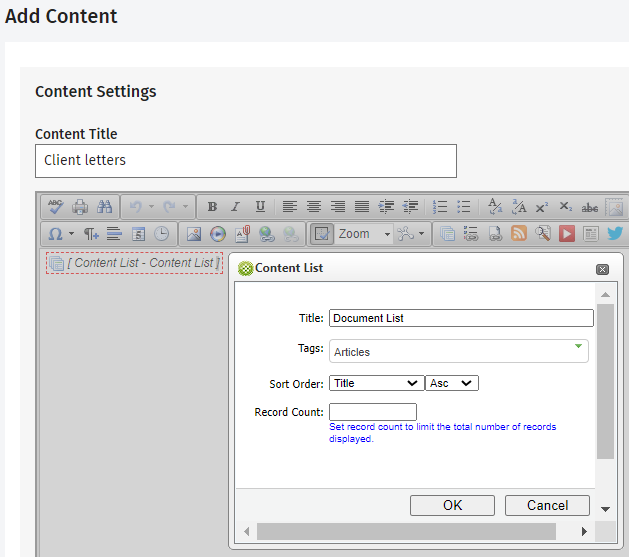Click the module manager node icon
The image size is (629, 557).
[x=406, y=234]
